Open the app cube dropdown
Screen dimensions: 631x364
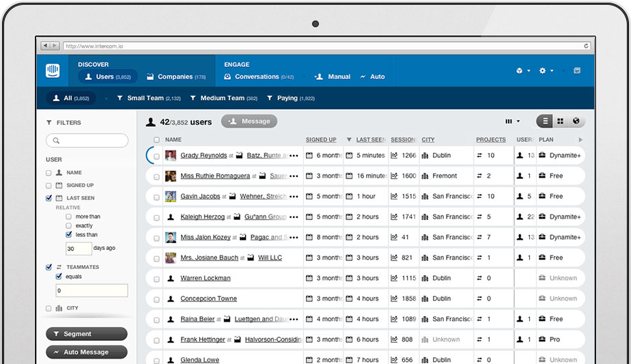(x=523, y=71)
